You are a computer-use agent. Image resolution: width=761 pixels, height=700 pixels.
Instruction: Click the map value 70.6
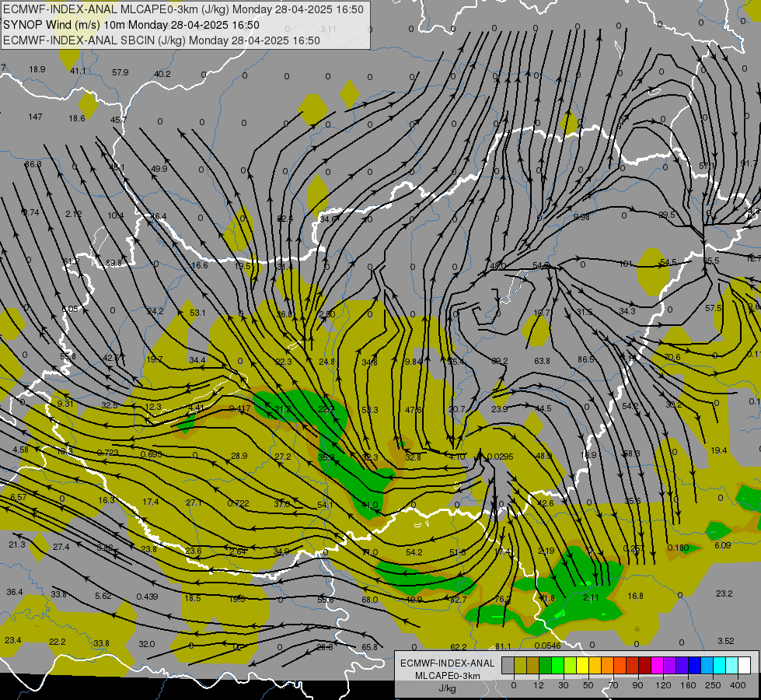tap(672, 357)
